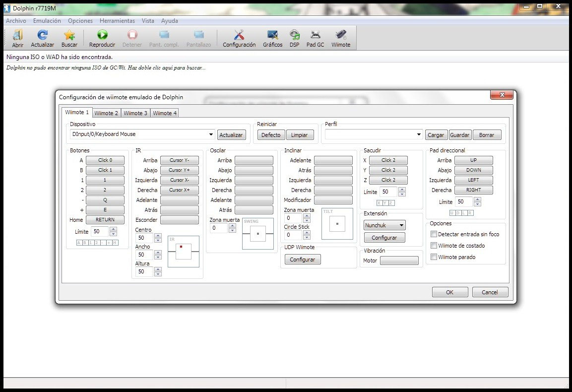Viewport: 572px width, 392px height.
Task: Click the Extensión Configurar button
Action: [384, 238]
